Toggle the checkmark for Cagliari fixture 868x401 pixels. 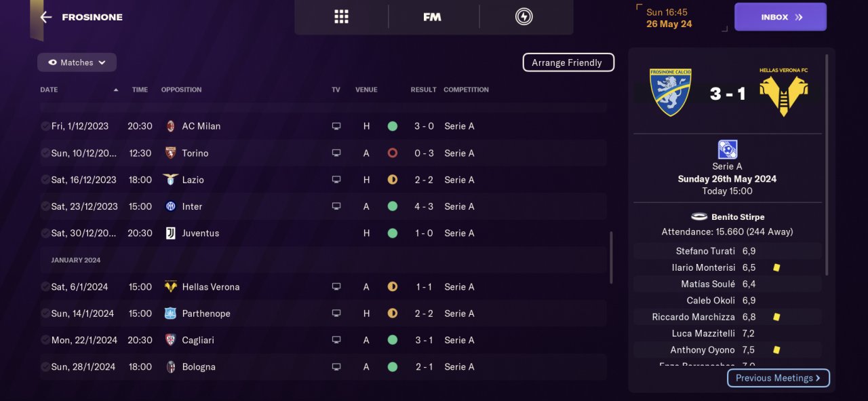(x=45, y=340)
